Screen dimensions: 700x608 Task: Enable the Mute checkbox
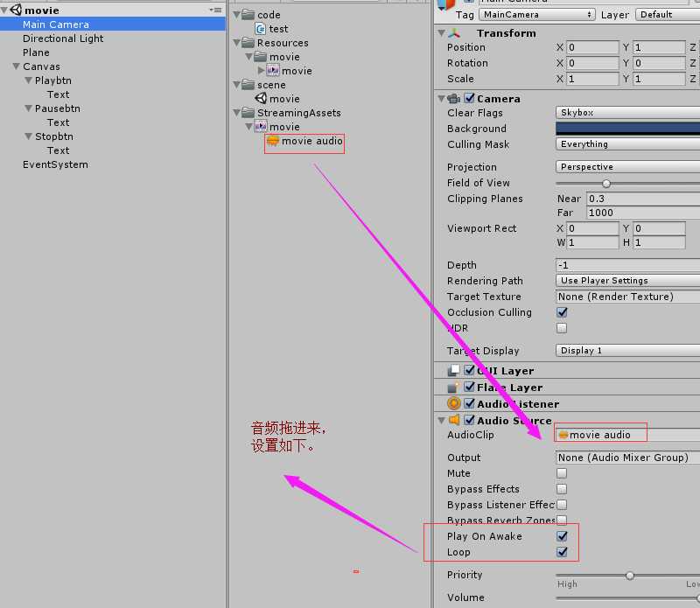562,473
